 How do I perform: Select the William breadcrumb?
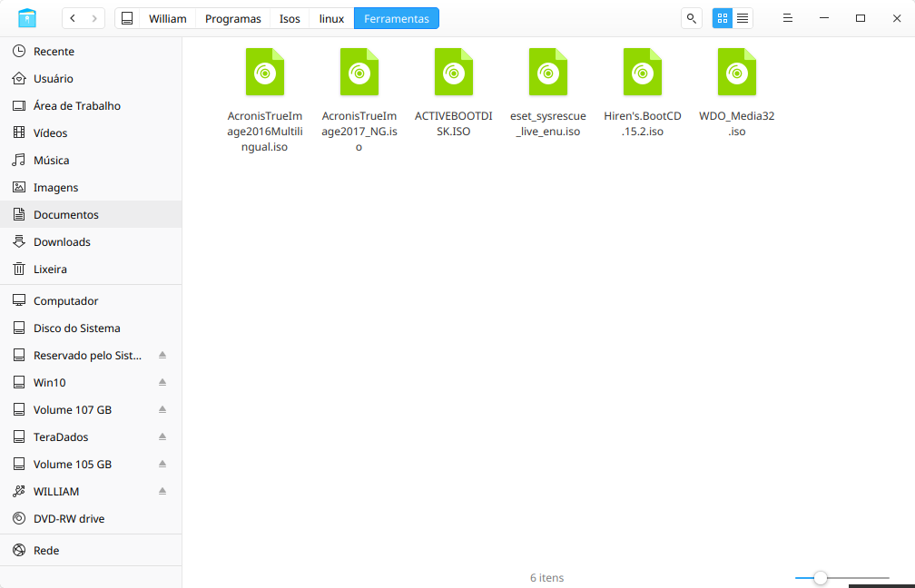click(x=167, y=19)
